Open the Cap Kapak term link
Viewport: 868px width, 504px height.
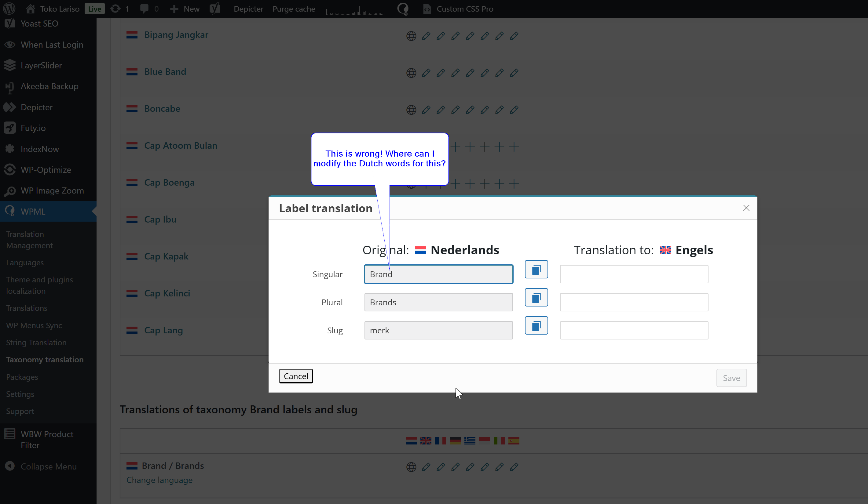167,256
